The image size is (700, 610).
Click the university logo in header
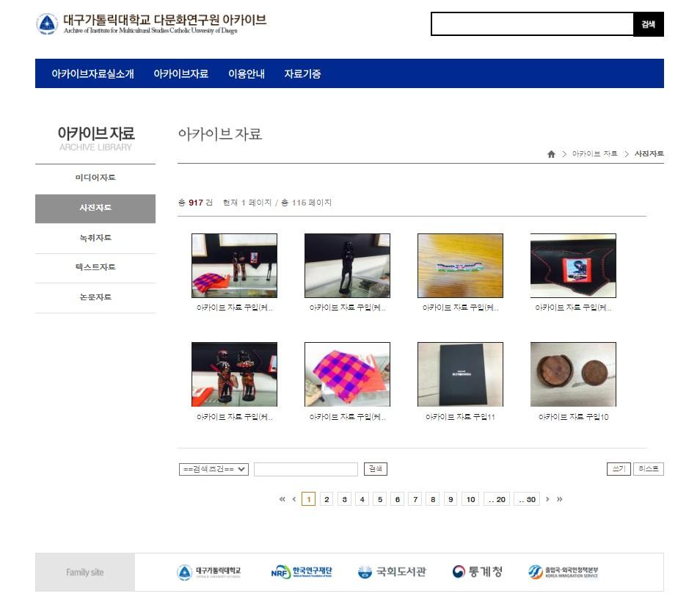click(47, 23)
